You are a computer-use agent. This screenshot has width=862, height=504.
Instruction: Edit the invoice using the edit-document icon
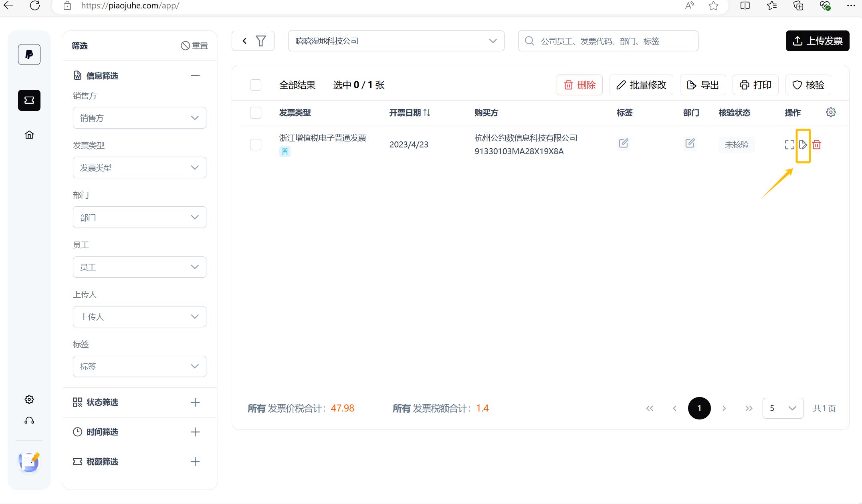point(803,145)
